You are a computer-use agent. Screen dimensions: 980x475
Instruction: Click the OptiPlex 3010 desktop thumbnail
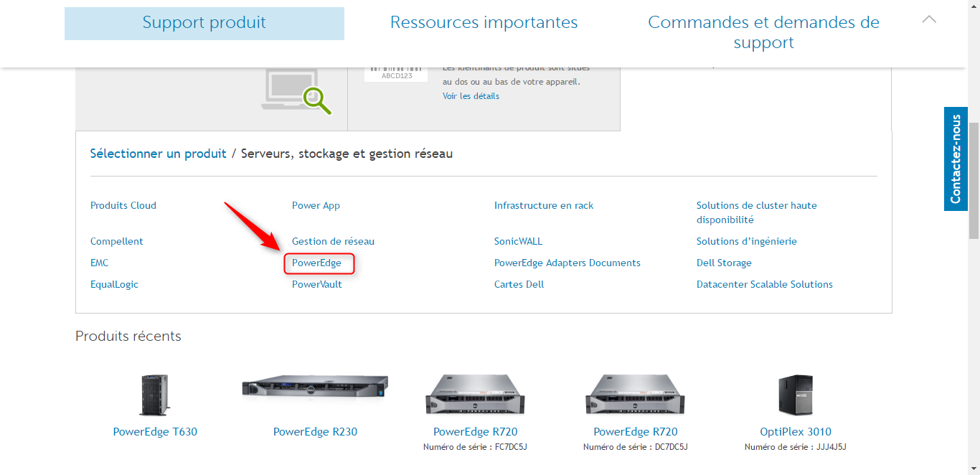(x=796, y=395)
